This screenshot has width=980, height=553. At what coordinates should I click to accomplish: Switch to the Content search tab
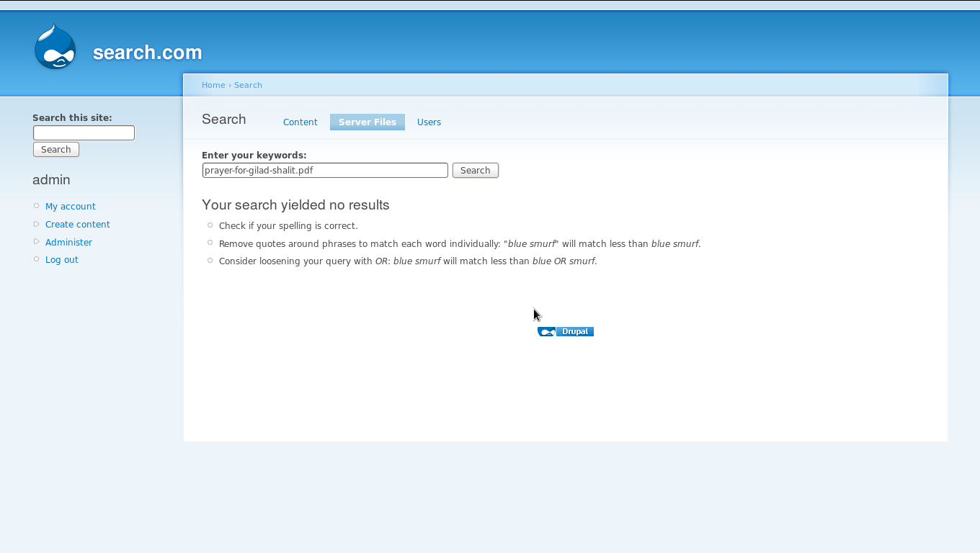300,122
